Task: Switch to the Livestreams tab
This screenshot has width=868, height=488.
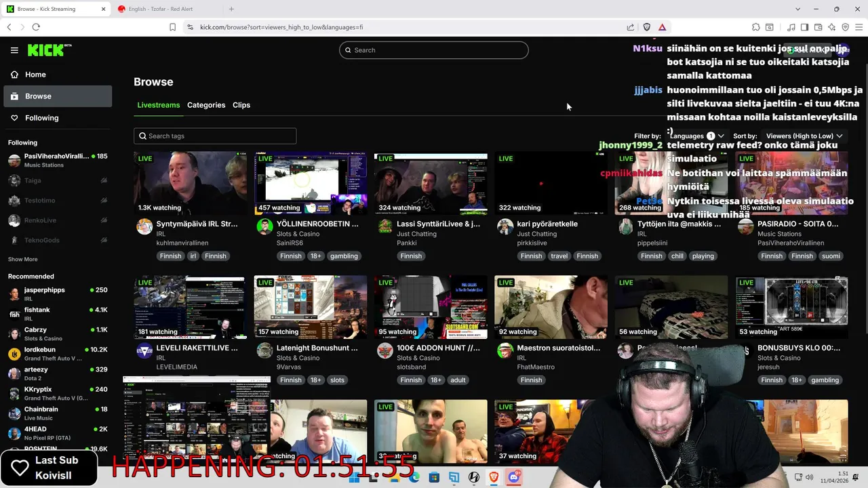Action: [x=159, y=105]
